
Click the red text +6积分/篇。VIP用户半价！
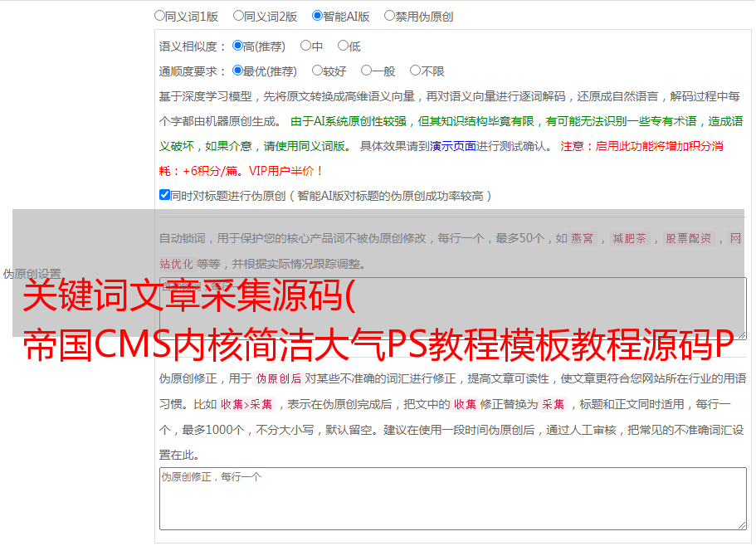(253, 171)
